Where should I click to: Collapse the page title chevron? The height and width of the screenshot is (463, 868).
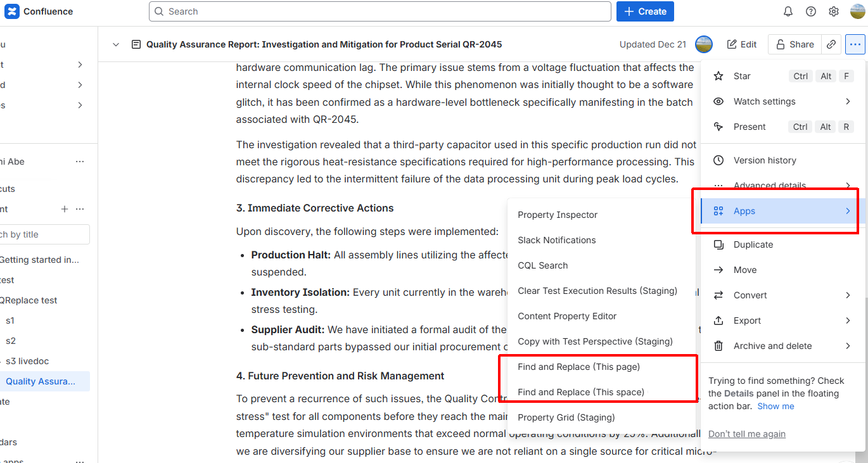pos(115,44)
